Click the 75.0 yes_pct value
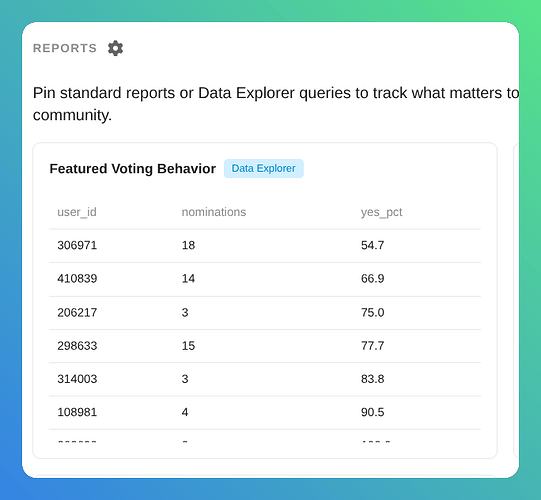 pos(373,312)
